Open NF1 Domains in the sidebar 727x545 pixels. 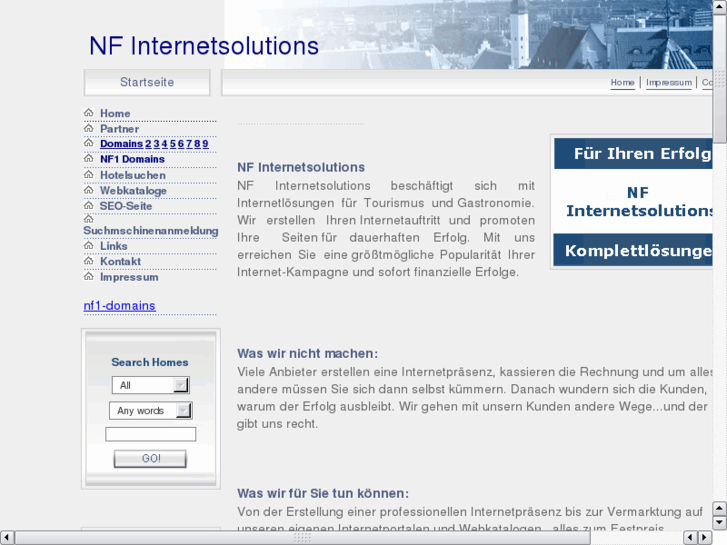coord(132,159)
